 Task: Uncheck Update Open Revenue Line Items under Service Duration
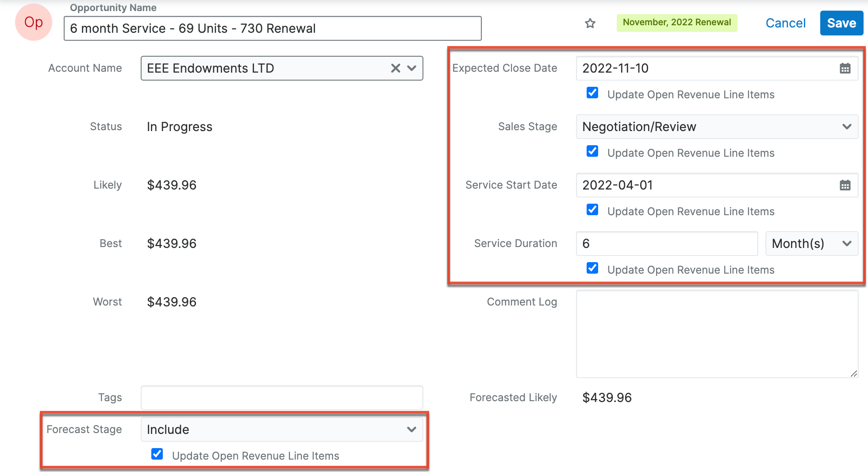click(592, 268)
